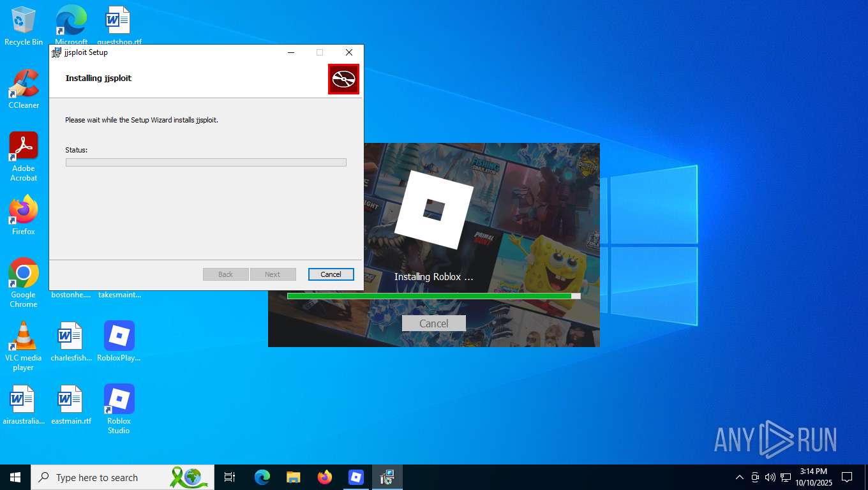Click the disabled Next button in setup
Screen dimensions: 868x490
273,274
